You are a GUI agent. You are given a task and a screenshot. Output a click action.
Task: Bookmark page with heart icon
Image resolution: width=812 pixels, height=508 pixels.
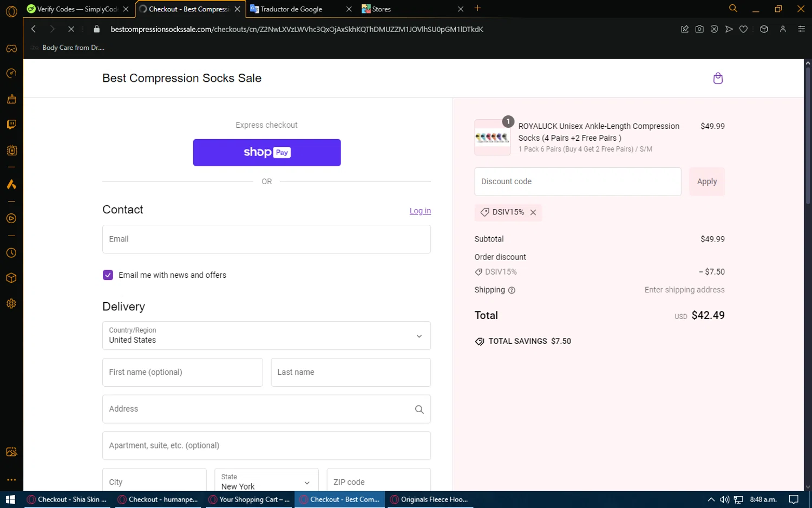(x=744, y=29)
